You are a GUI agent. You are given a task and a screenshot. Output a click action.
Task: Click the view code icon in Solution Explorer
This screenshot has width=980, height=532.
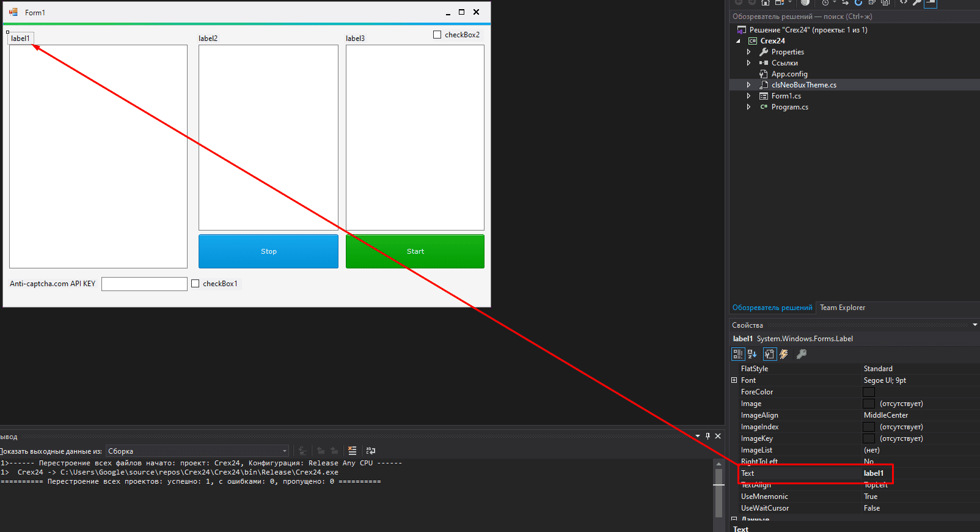[x=904, y=2]
